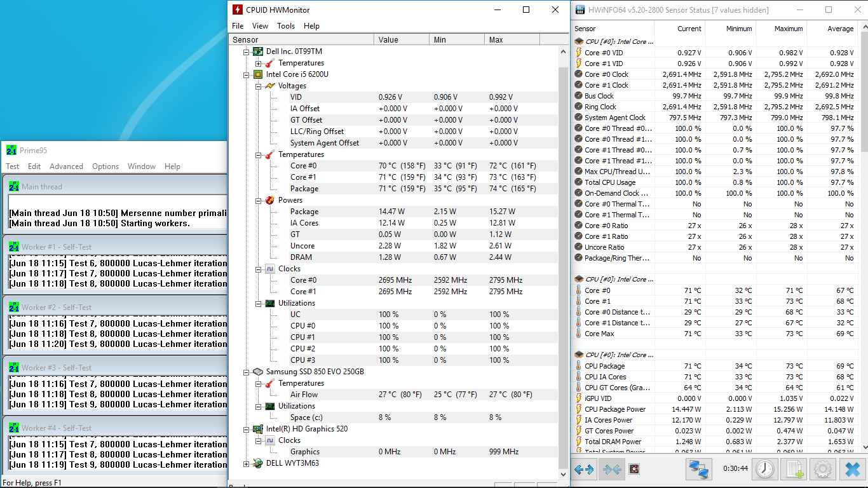
Task: Click the Samsung SSD 850 EVO drive icon
Action: tap(258, 372)
